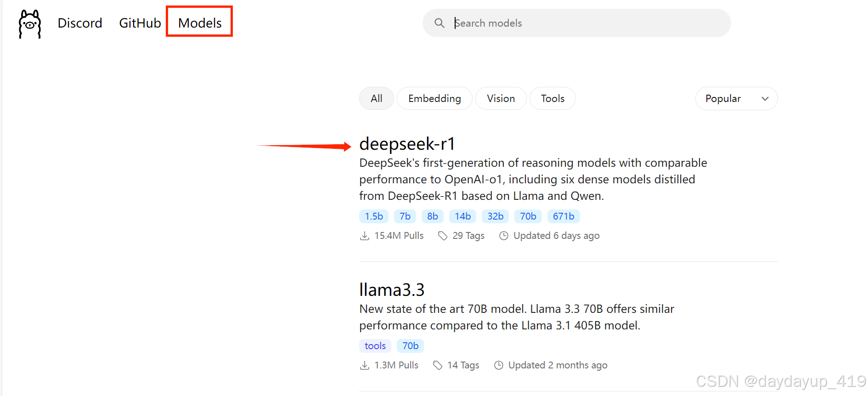Screen dimensions: 868x396
Task: Open the Popular sort dropdown
Action: click(x=736, y=98)
